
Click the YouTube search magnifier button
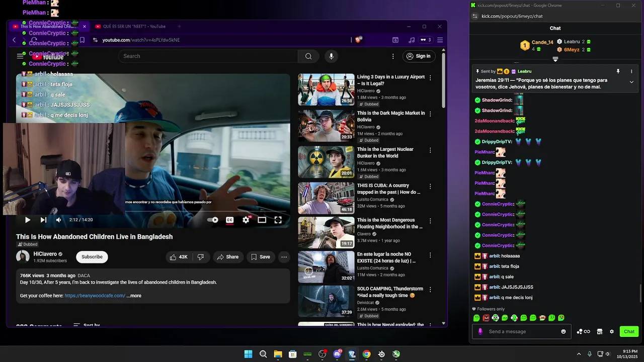308,56
